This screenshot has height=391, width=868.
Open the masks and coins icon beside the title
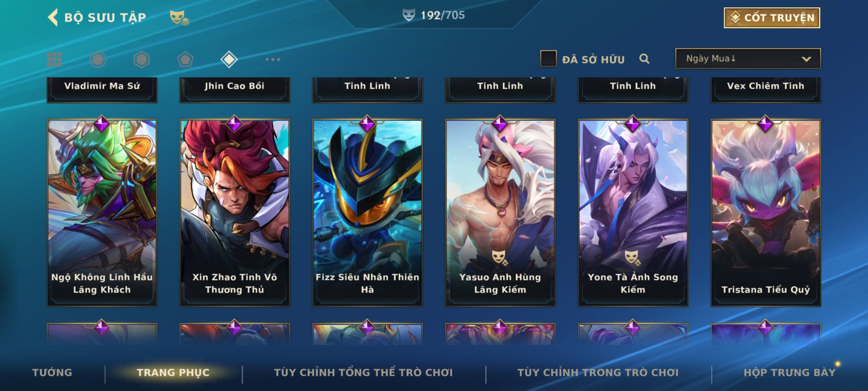click(179, 18)
